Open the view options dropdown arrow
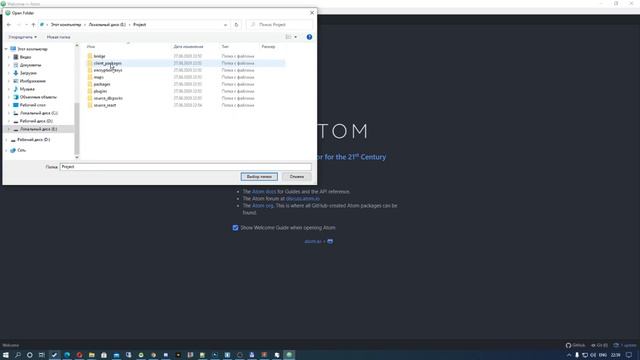 (296, 37)
